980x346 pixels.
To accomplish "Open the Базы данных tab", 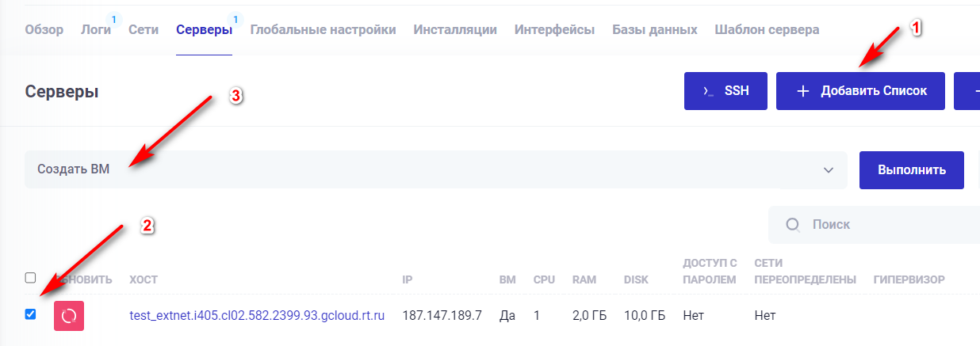I will tap(655, 29).
